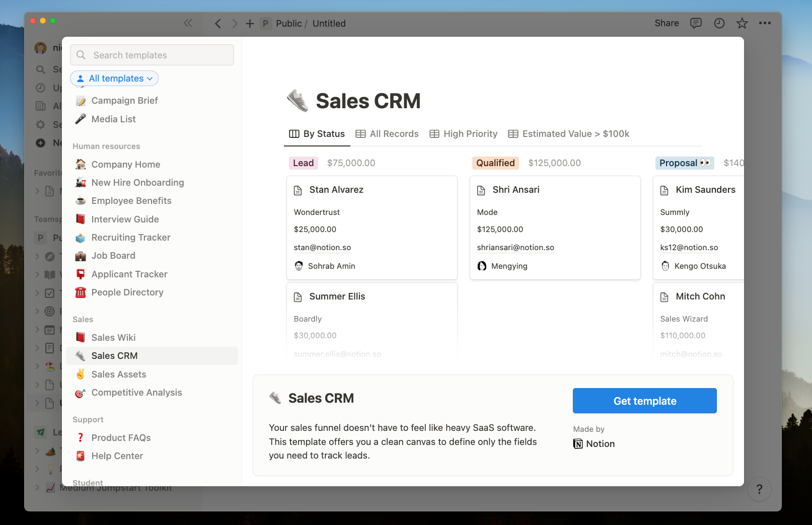This screenshot has height=525, width=812.
Task: Click the Wondertrust company text
Action: point(317,212)
